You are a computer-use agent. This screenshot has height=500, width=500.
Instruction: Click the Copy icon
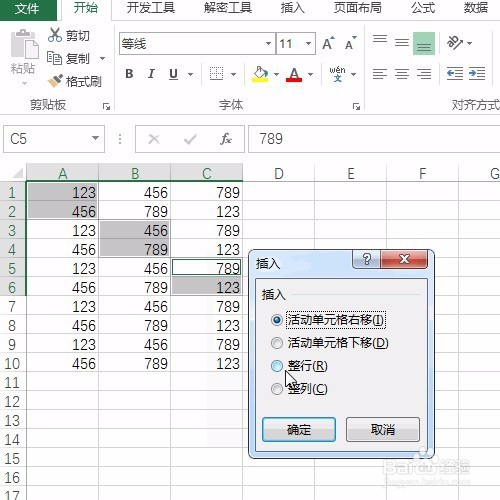54,58
